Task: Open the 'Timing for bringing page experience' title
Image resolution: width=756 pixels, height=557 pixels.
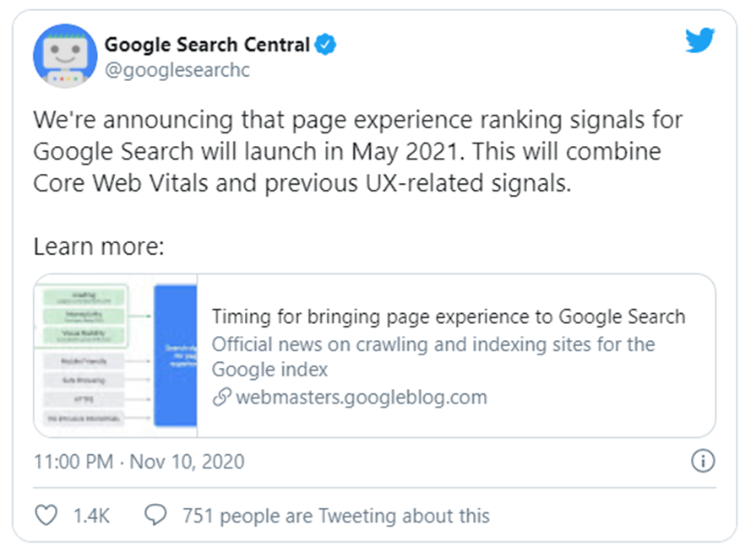Action: pos(448,316)
